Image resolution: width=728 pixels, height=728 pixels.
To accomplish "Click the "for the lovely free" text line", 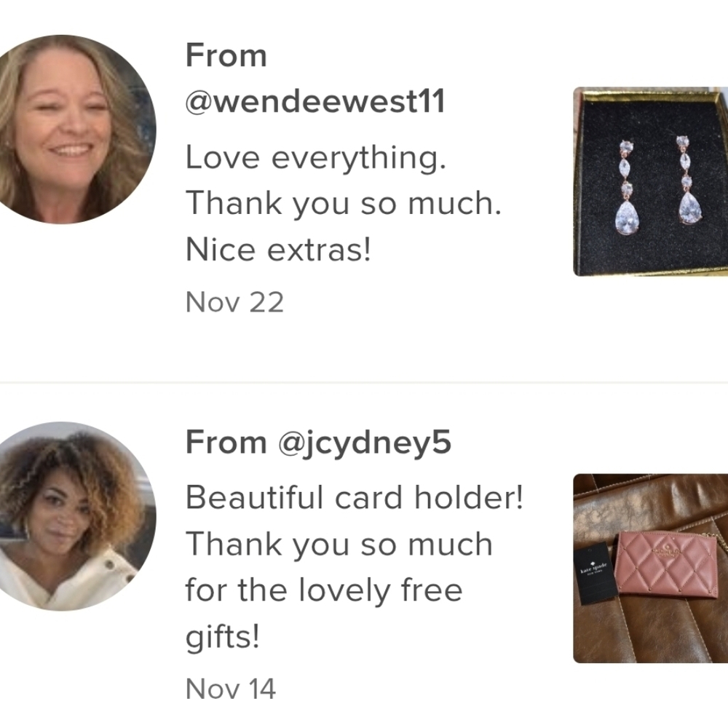I will 324,590.
